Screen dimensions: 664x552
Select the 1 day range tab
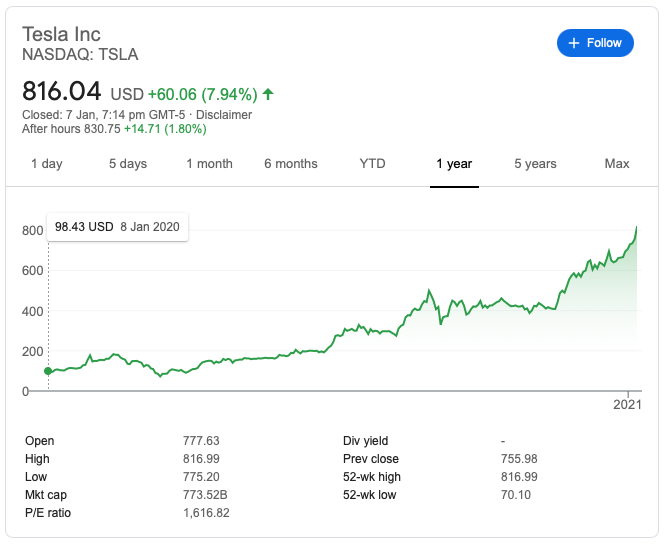(47, 164)
